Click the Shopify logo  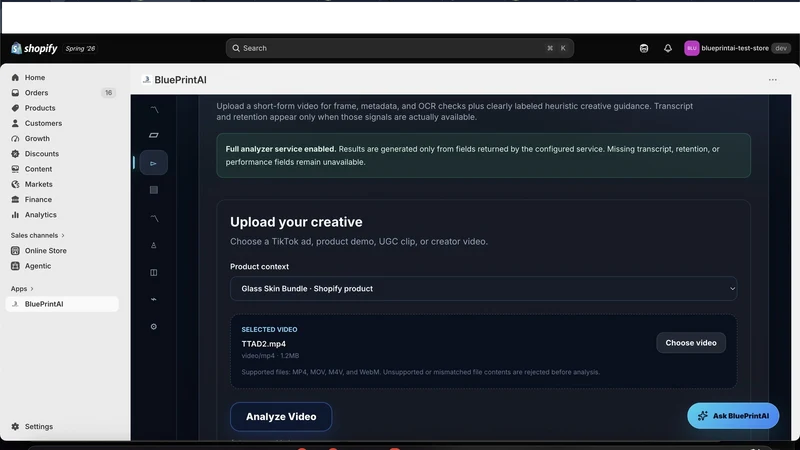point(34,48)
